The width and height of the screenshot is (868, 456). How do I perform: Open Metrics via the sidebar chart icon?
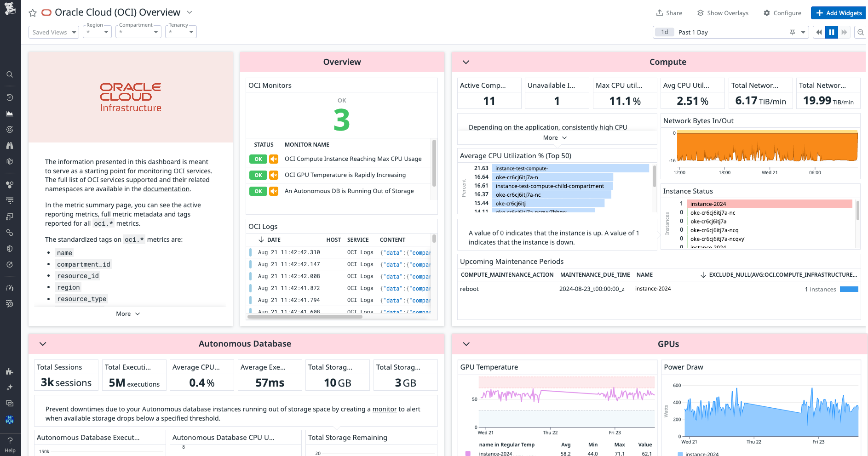click(x=10, y=113)
